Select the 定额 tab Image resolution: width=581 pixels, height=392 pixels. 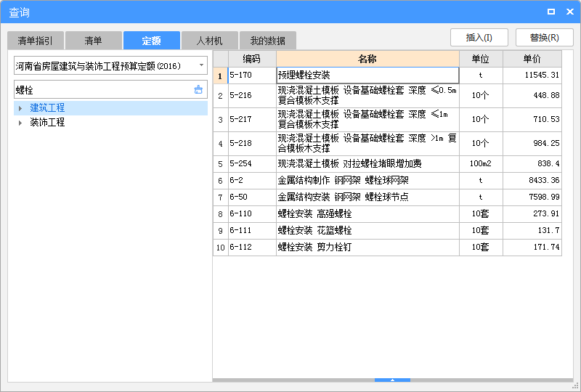(152, 41)
